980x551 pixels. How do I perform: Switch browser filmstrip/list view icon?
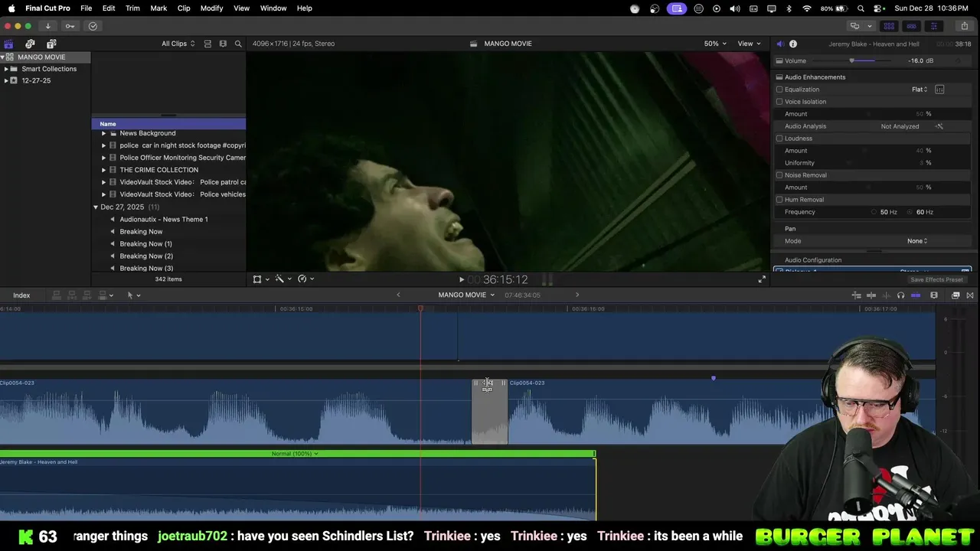pos(223,44)
